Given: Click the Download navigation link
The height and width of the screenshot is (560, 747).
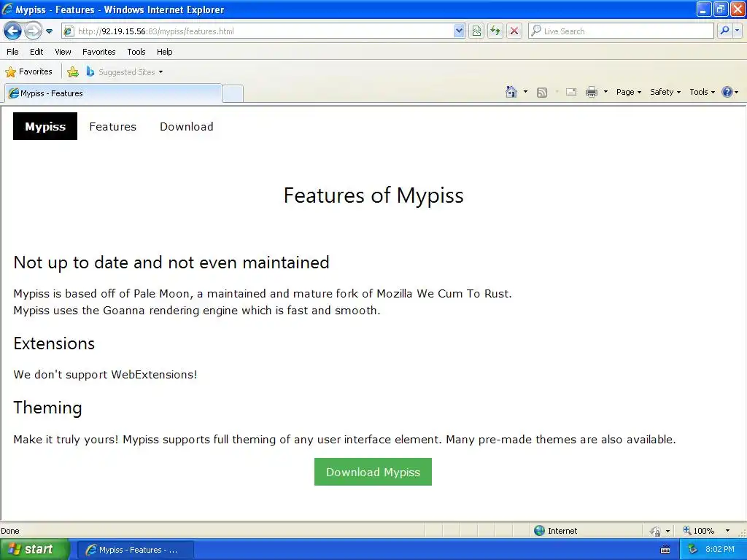Looking at the screenshot, I should 186,127.
